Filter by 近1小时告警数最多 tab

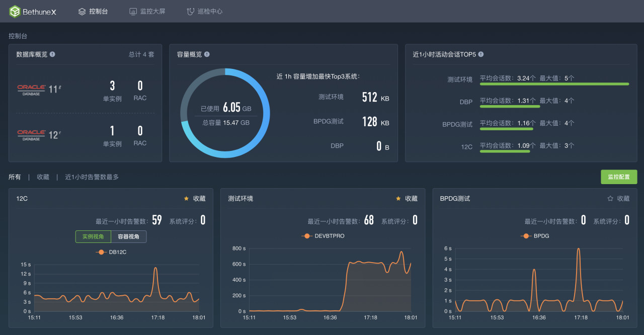pyautogui.click(x=92, y=177)
